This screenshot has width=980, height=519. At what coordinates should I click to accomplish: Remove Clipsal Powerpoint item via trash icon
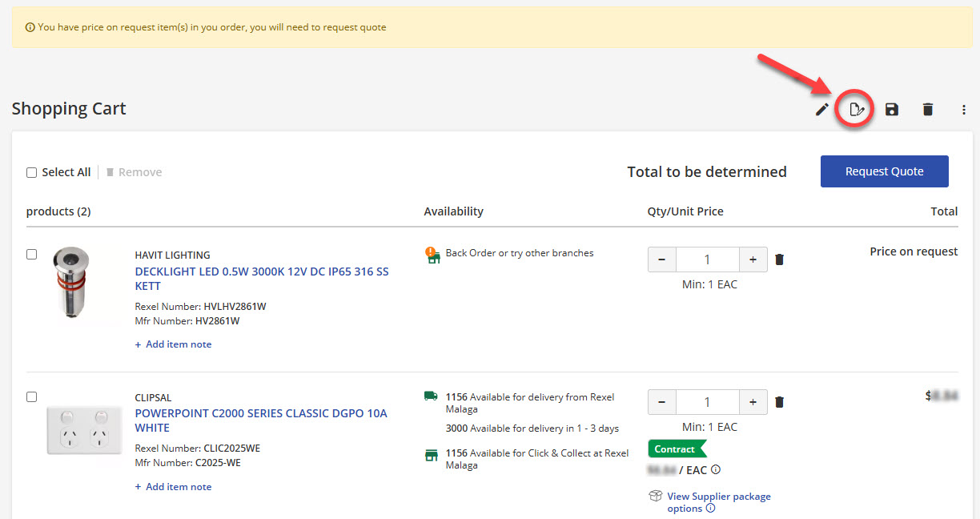point(780,402)
